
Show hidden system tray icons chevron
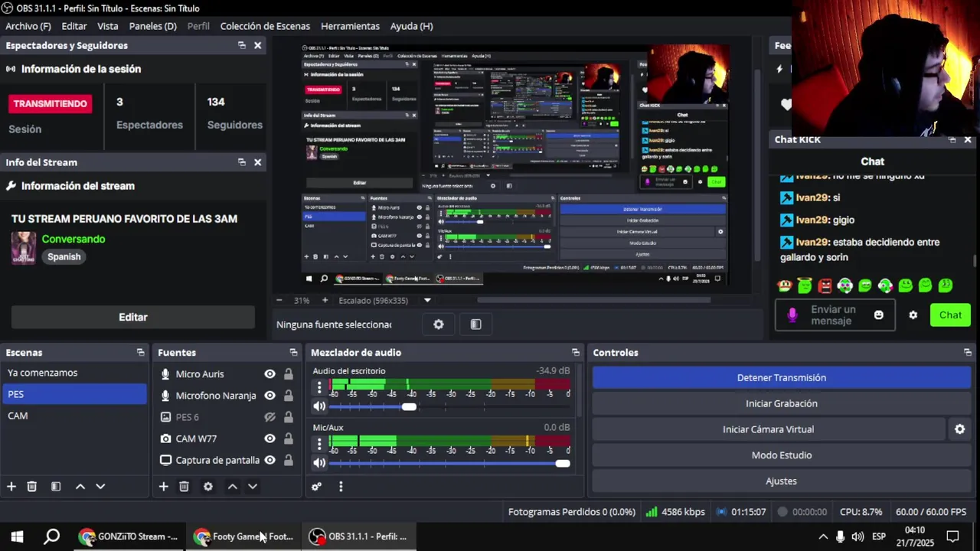pyautogui.click(x=823, y=536)
